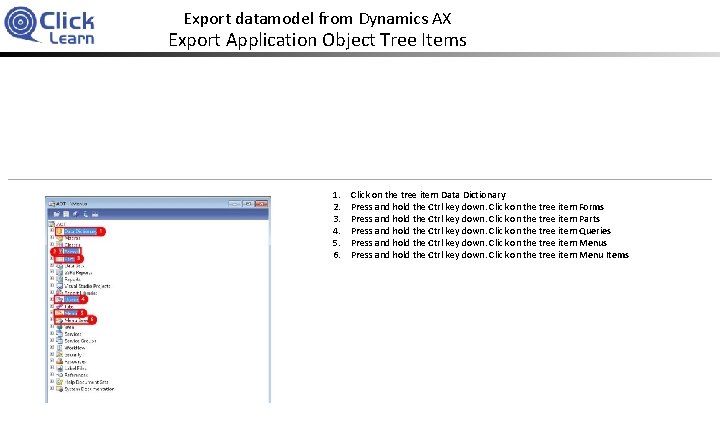Select the Forms tree item
Image resolution: width=720 pixels, height=437 pixels.
(x=72, y=252)
